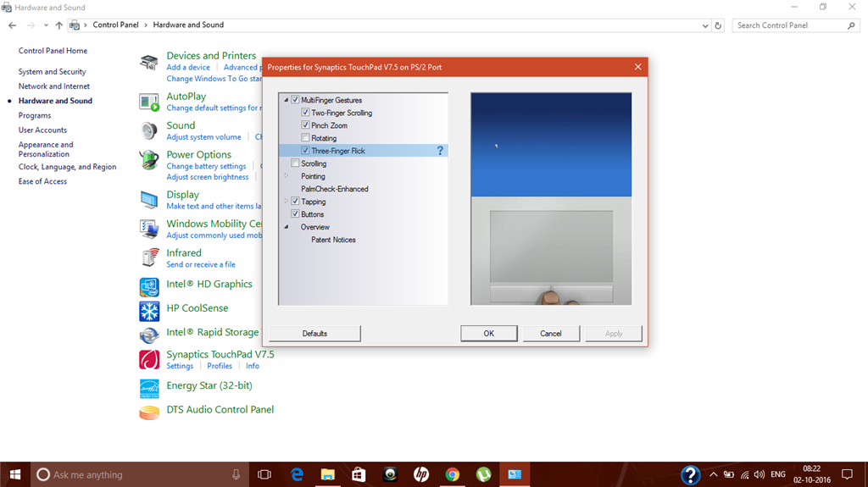Launch Google Chrome from the taskbar
This screenshot has height=487, width=868.
pos(453,474)
